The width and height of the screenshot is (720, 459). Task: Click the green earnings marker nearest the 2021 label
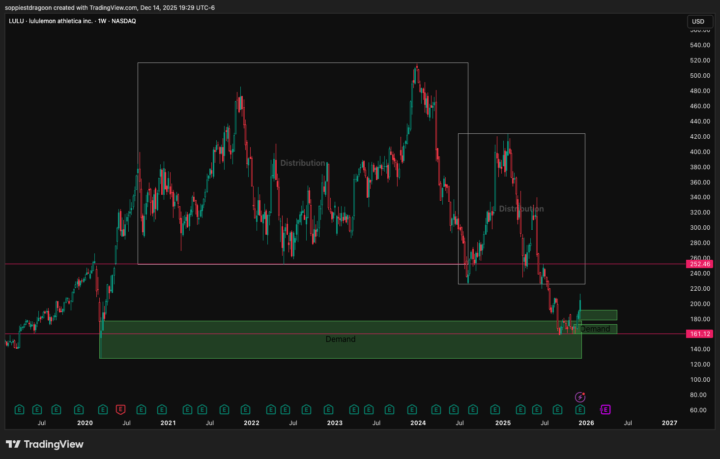tap(162, 409)
